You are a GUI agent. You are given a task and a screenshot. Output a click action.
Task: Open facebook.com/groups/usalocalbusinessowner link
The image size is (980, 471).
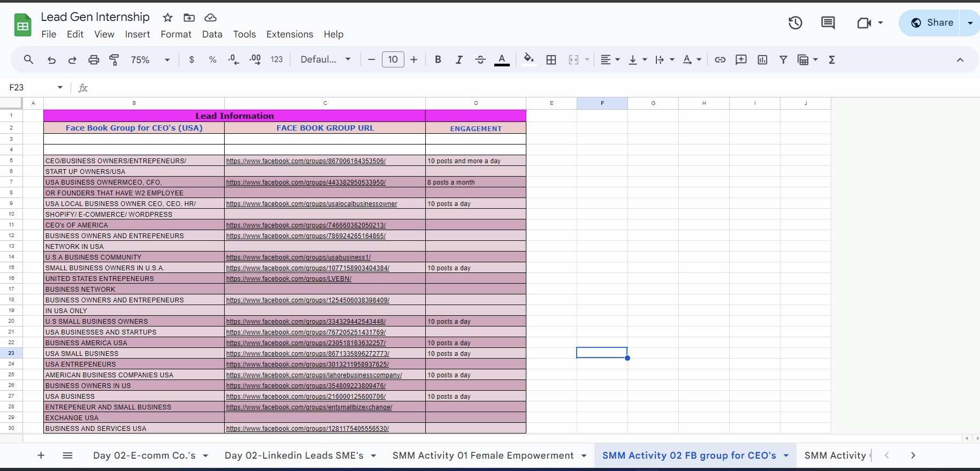pyautogui.click(x=311, y=204)
